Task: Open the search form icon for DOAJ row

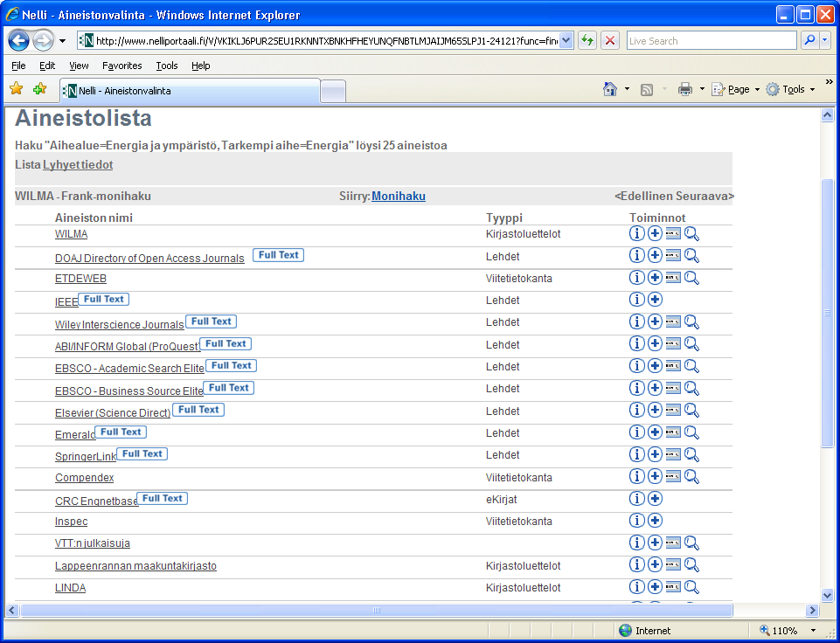Action: point(673,255)
